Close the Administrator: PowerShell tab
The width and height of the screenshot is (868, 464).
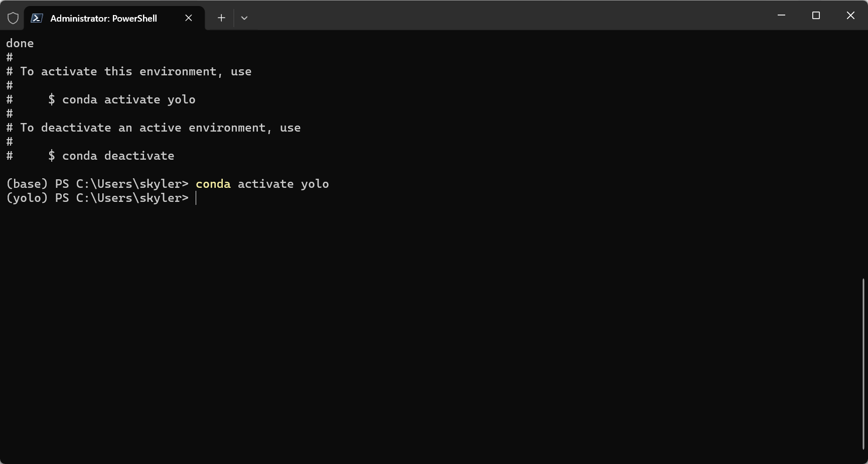(x=189, y=18)
